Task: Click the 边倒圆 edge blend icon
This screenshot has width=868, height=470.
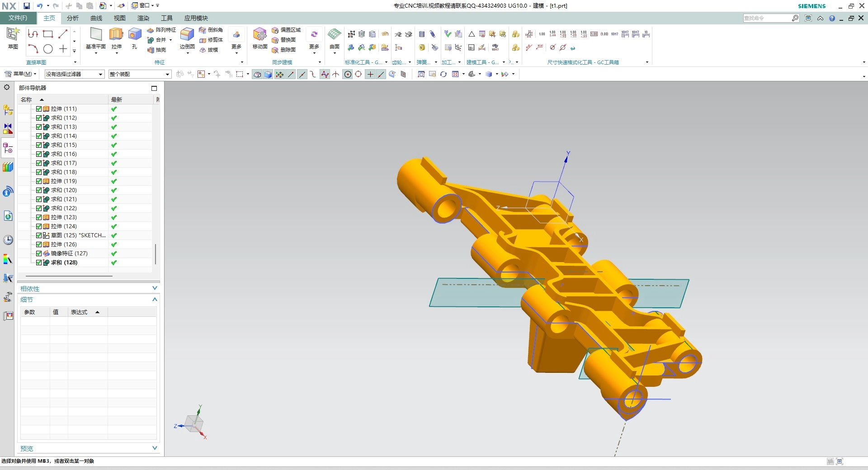Action: (187, 35)
